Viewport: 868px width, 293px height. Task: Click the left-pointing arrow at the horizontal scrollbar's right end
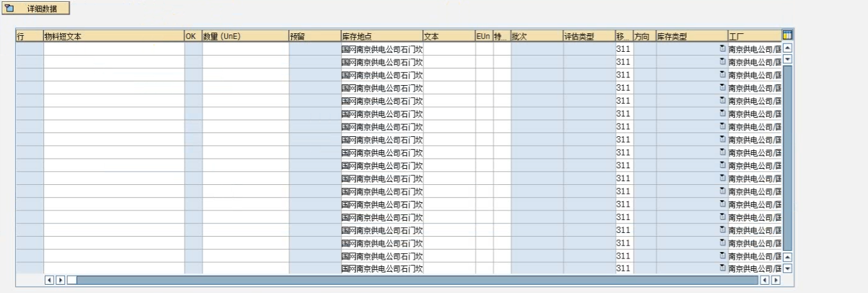765,280
